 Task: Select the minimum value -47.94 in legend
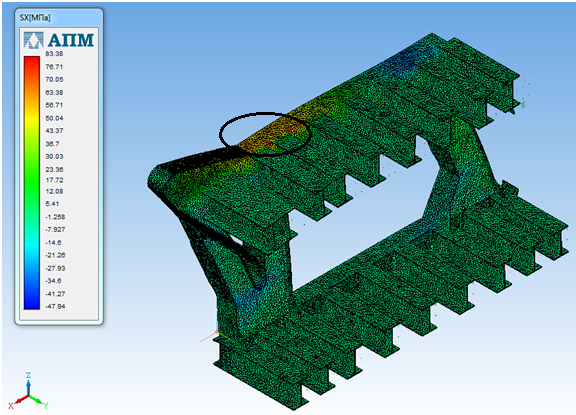55,306
